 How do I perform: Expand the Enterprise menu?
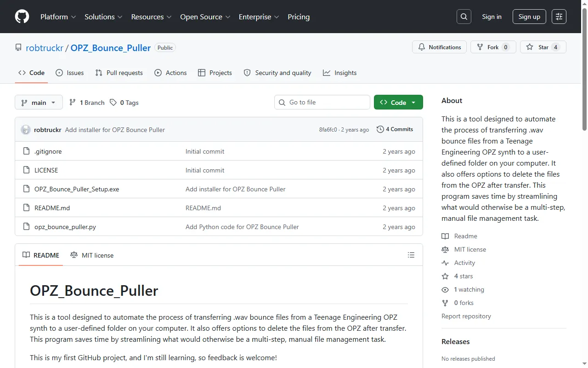pyautogui.click(x=259, y=17)
